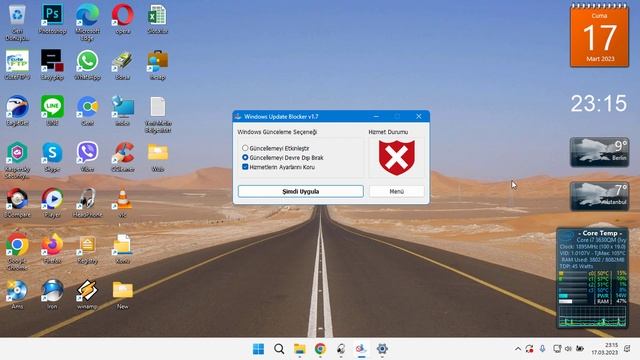Launch the CuteFTP desktop shortcut
The width and height of the screenshot is (640, 360).
coord(17,65)
